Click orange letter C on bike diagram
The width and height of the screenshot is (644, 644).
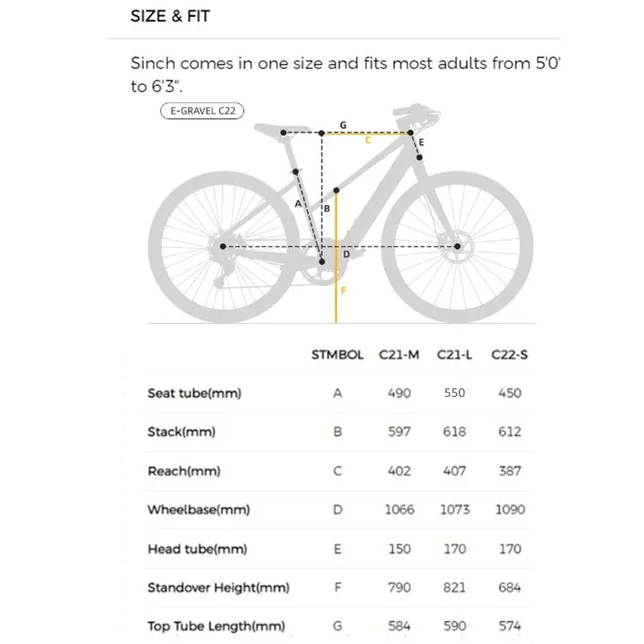[x=368, y=140]
